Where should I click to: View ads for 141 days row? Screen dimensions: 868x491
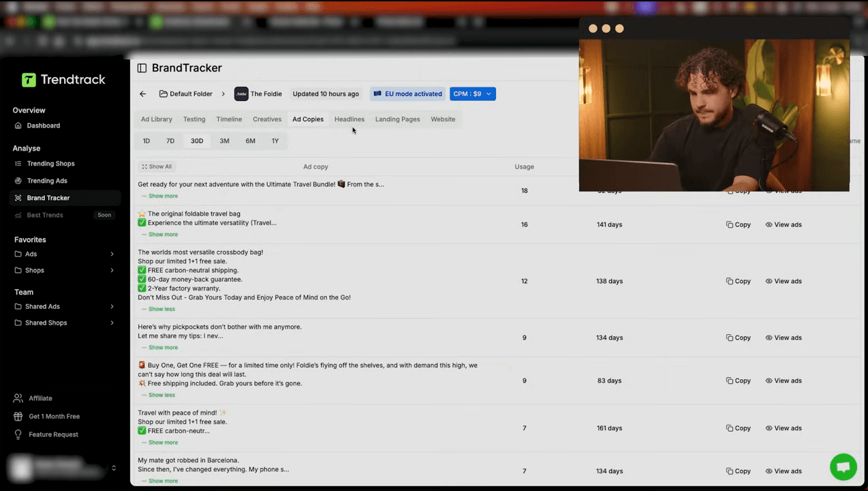pos(784,225)
